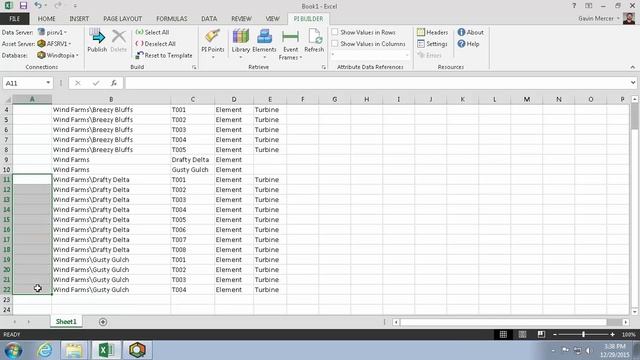The image size is (640, 360).
Task: Open Attribute Data References combo box
Action: [370, 55]
